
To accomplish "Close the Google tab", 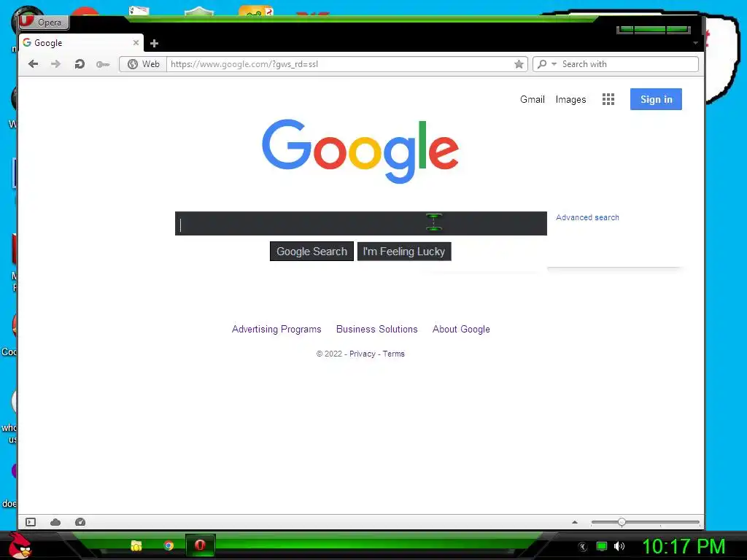I will [136, 43].
